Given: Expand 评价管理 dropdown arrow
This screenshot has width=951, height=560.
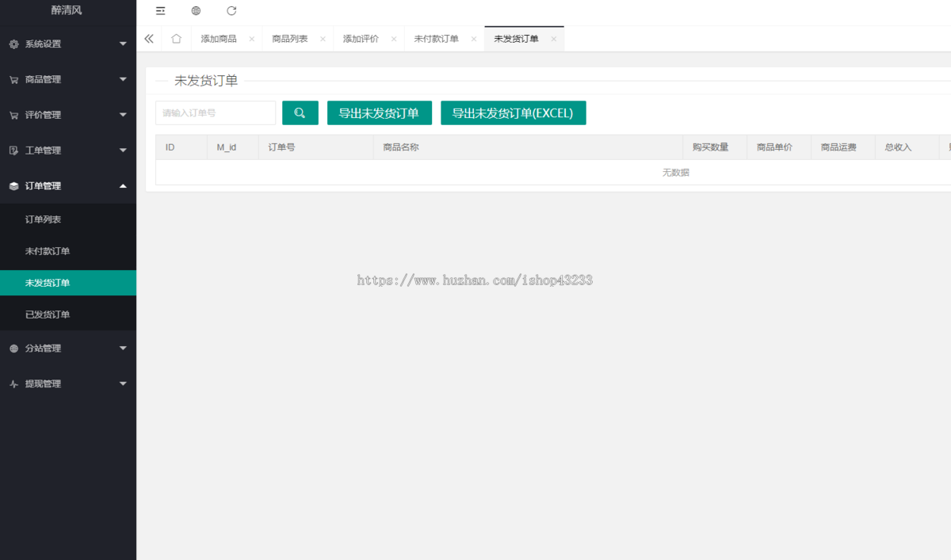Looking at the screenshot, I should click(x=123, y=115).
